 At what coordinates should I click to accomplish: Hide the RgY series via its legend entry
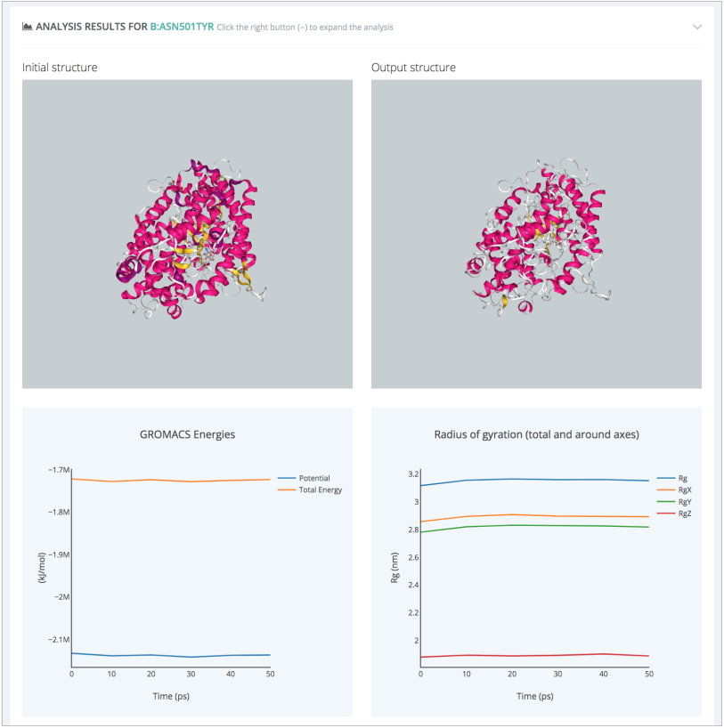point(684,502)
